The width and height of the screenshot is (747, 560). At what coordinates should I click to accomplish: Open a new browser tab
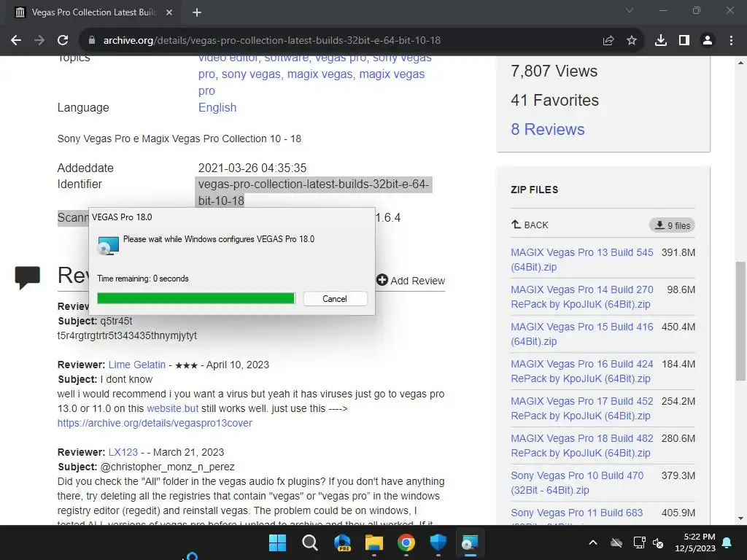tap(197, 12)
